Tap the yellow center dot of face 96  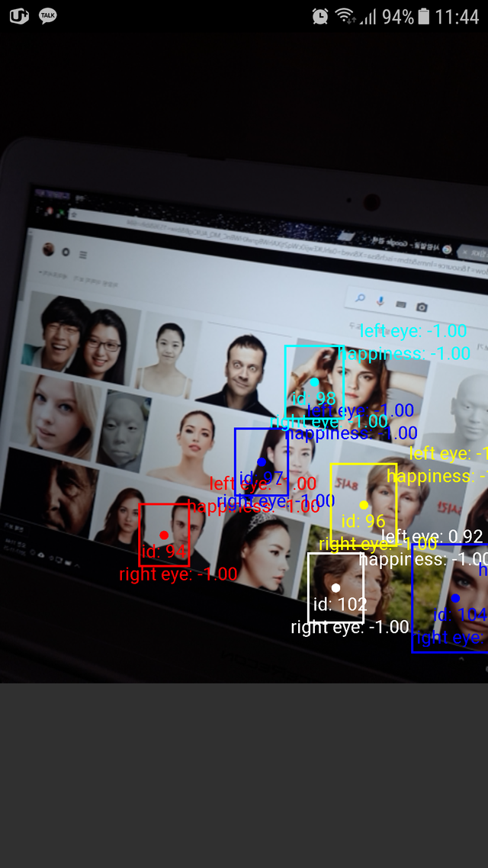(x=364, y=505)
